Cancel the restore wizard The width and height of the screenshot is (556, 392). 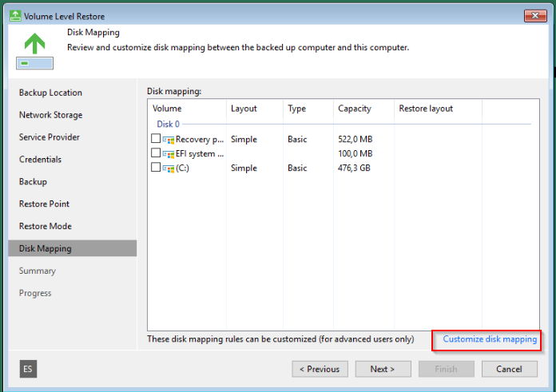coord(509,369)
